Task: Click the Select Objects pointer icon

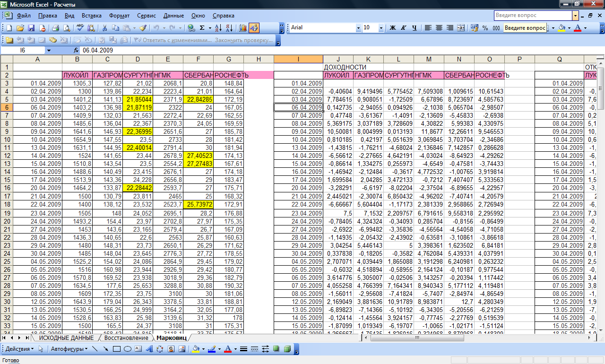Action: pyautogui.click(x=41, y=349)
